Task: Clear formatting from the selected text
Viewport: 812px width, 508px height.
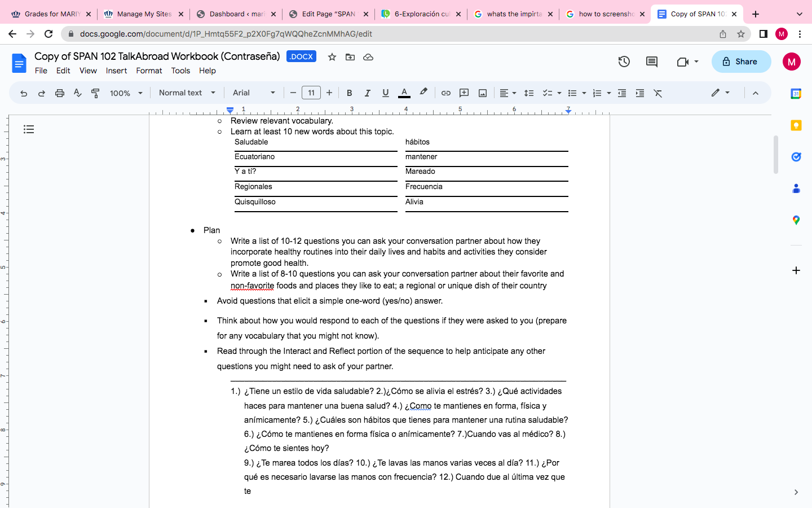Action: pyautogui.click(x=658, y=93)
